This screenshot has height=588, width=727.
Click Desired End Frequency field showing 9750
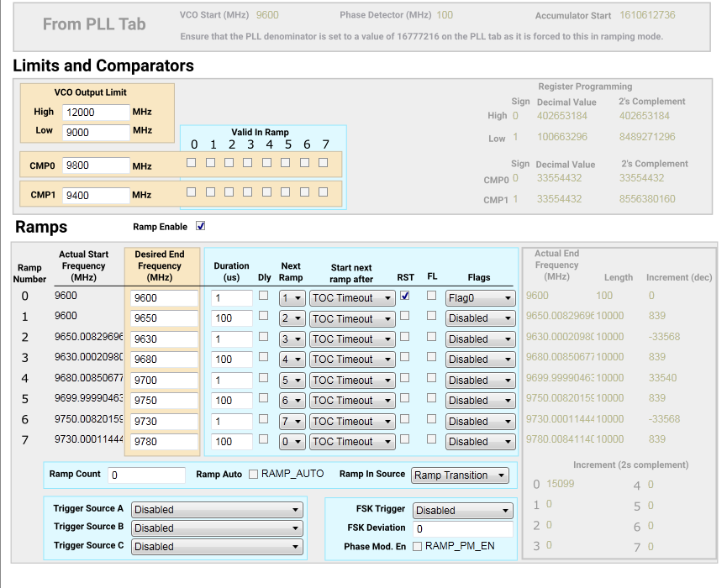point(164,401)
